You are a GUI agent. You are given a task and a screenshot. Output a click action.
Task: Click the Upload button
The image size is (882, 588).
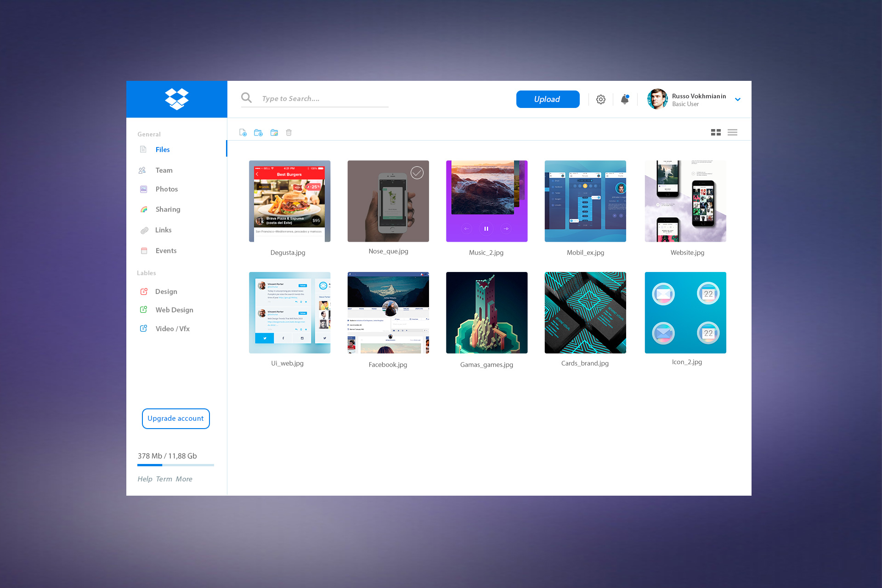[x=547, y=98]
